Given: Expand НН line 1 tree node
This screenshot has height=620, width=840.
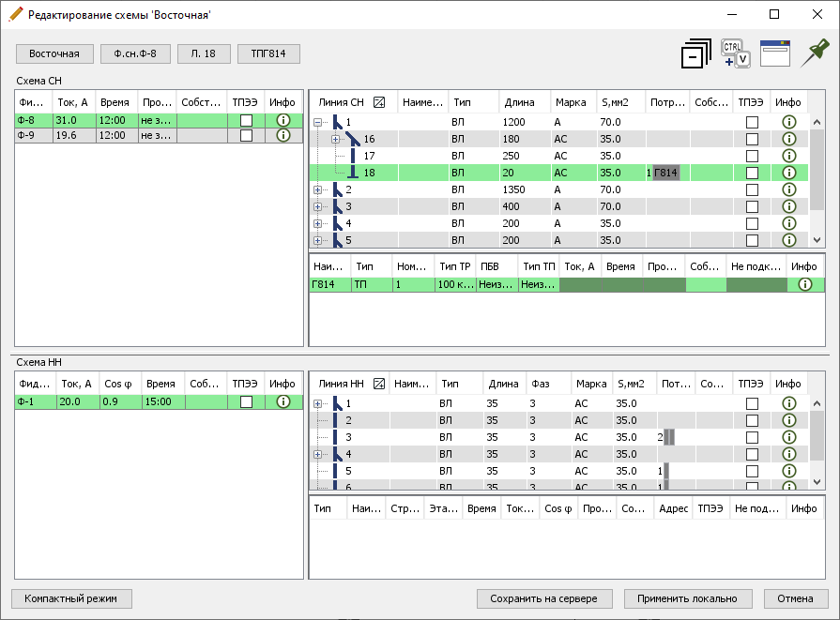Looking at the screenshot, I should [317, 403].
